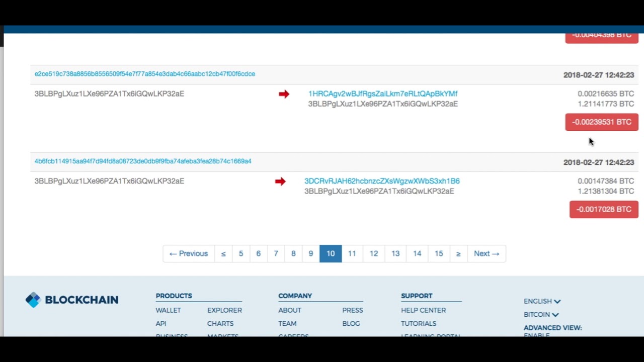Click the first transaction timestamp 2018-02-27 12:42:23
Image resolution: width=644 pixels, height=362 pixels.
tap(599, 75)
